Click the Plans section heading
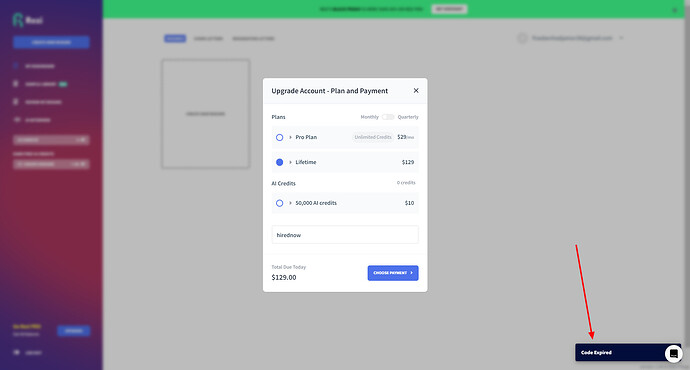690x370 pixels. (279, 117)
